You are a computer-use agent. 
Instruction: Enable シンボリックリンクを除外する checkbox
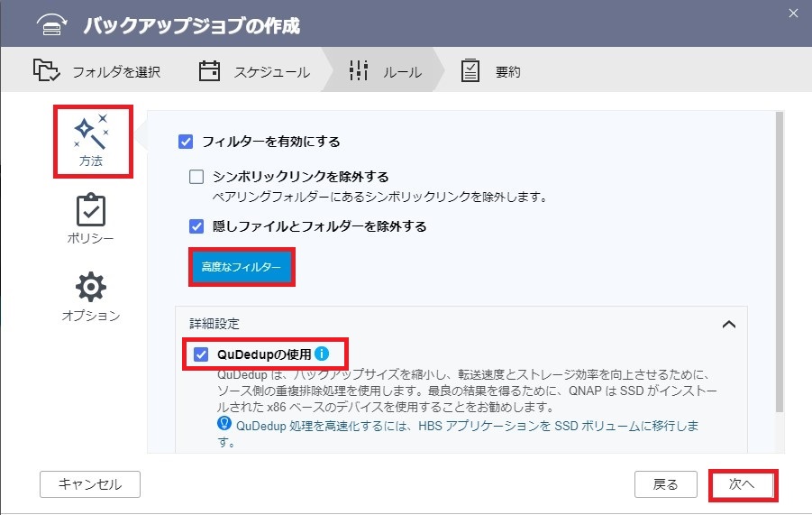(196, 177)
